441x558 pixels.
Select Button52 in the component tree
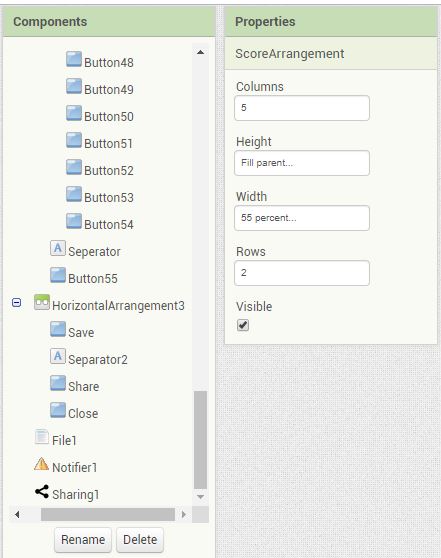109,171
